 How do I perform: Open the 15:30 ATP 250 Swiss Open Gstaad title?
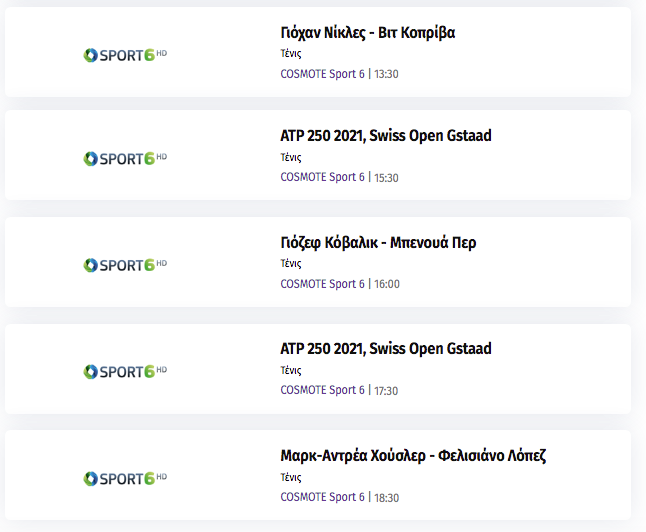click(x=386, y=136)
